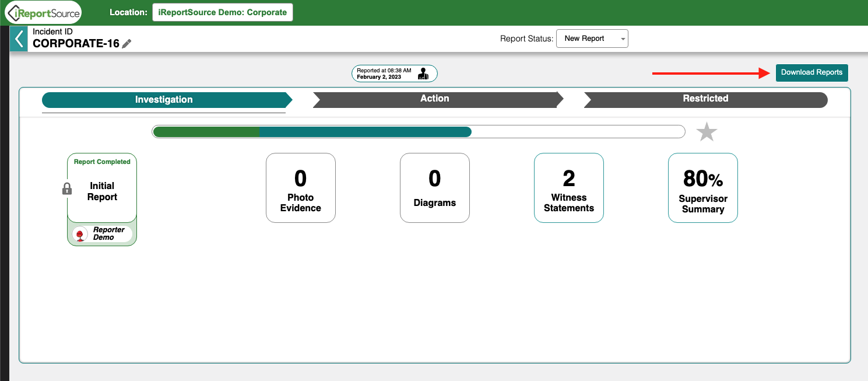Screen dimensions: 868x381
Task: Click the Report Status: label
Action: [x=526, y=39]
